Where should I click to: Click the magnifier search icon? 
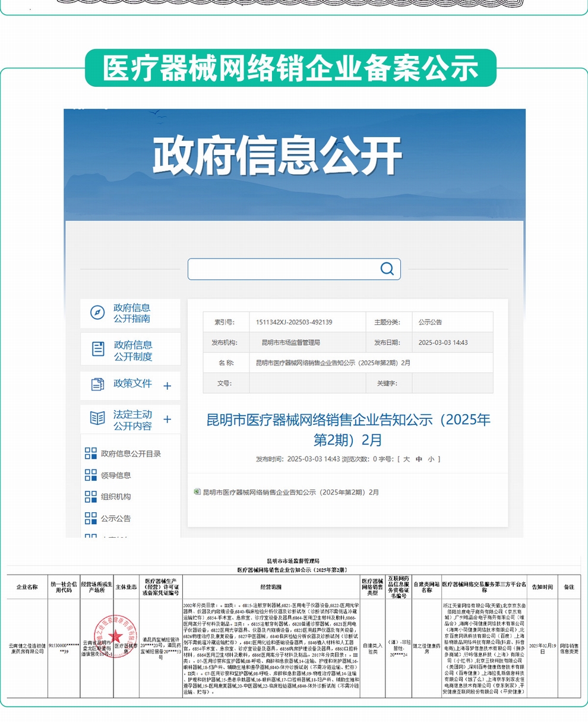coord(387,269)
